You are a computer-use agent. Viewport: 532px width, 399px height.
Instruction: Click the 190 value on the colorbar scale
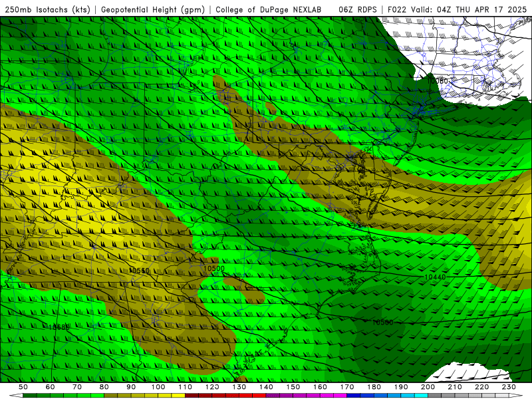pyautogui.click(x=401, y=387)
